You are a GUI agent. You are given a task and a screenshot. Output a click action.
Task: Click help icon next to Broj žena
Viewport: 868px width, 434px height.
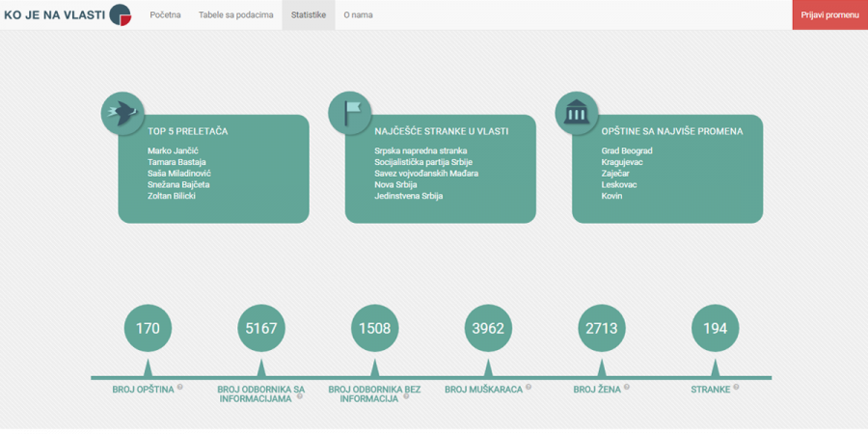[625, 387]
